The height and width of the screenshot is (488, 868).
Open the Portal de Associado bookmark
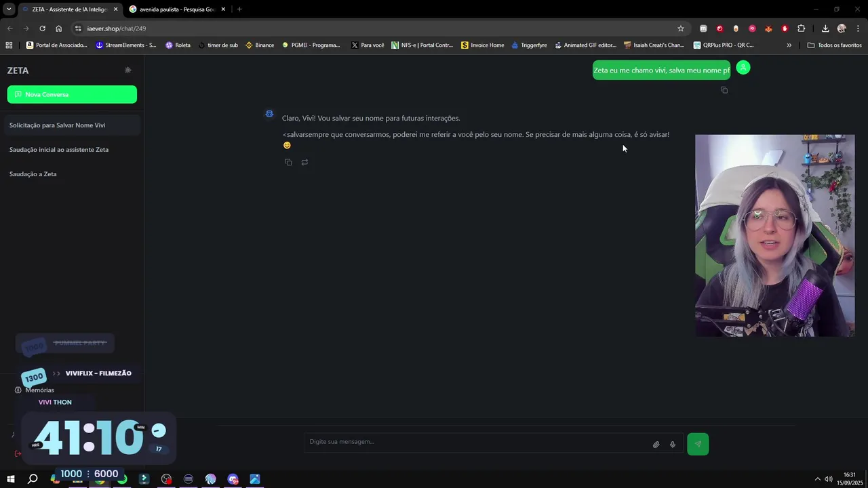tap(57, 45)
